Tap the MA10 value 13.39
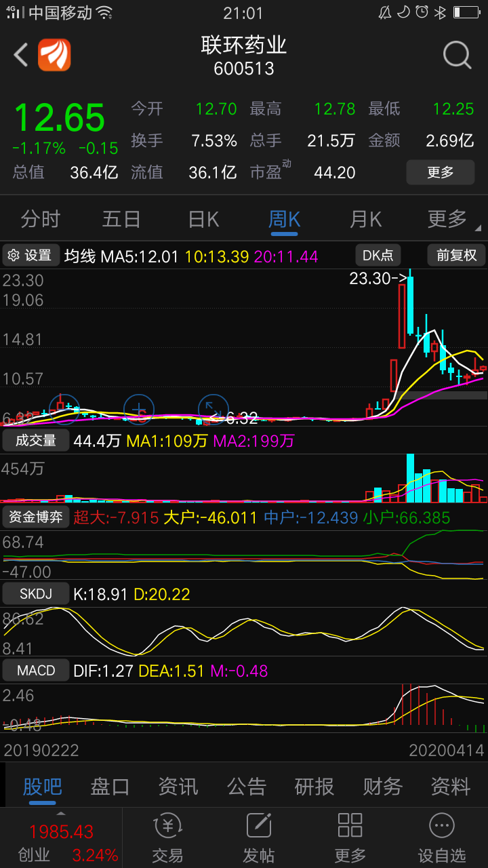The image size is (488, 868). point(216,256)
